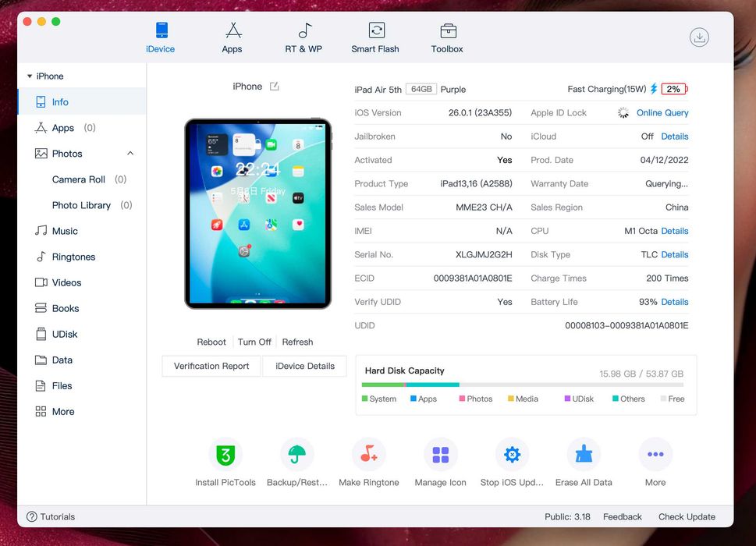
Task: Collapse the iPhone device tree
Action: pos(30,76)
